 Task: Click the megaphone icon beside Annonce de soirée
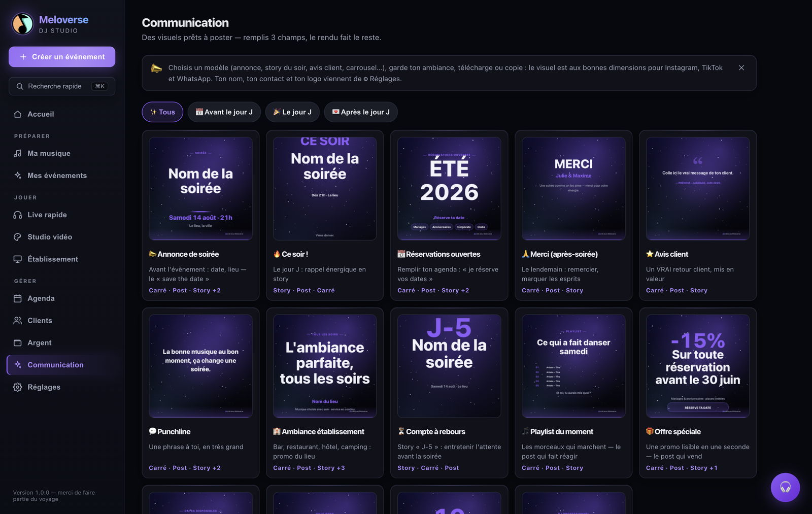(x=153, y=254)
